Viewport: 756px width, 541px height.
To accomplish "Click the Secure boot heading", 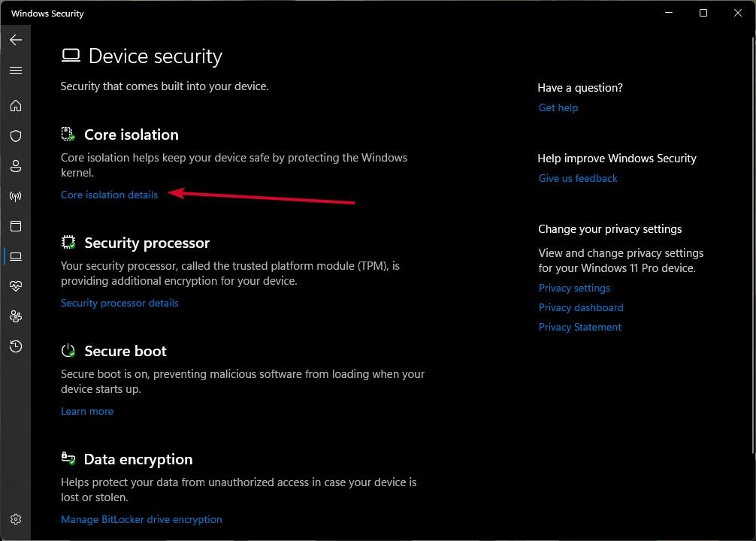I will click(125, 351).
